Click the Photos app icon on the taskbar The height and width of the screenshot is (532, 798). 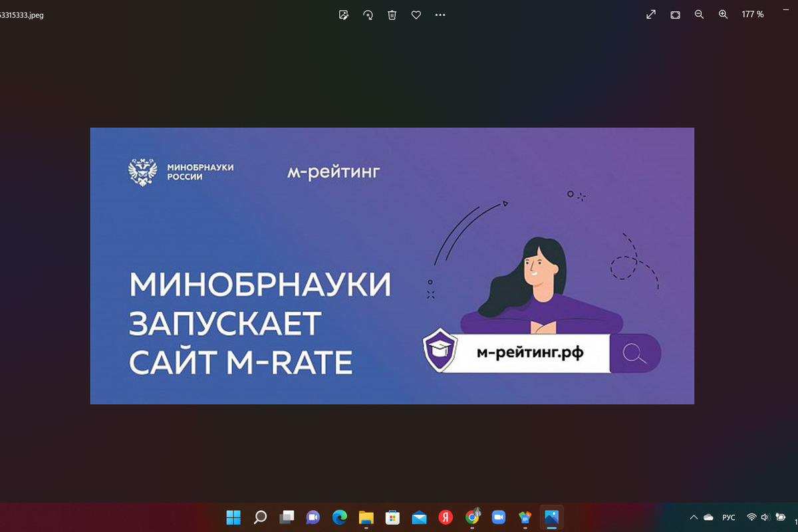pos(552,517)
